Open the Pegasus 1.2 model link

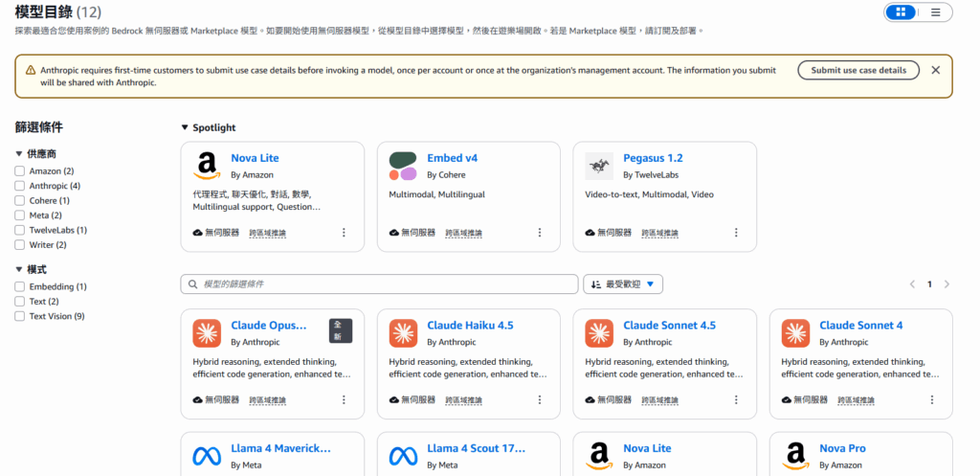pos(653,158)
